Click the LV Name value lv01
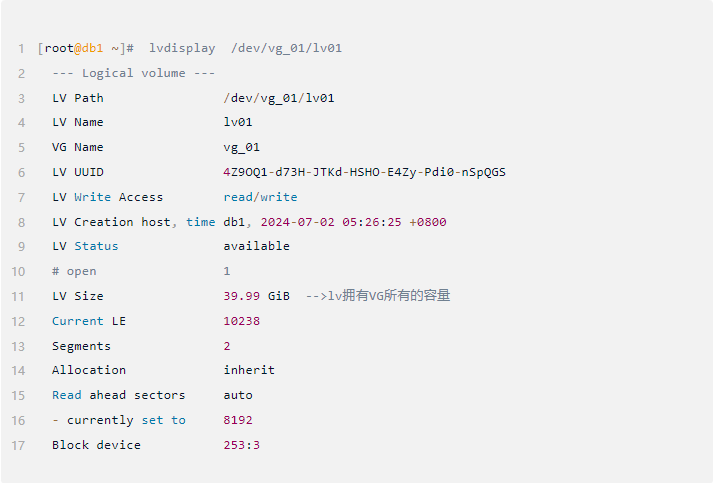 point(238,122)
